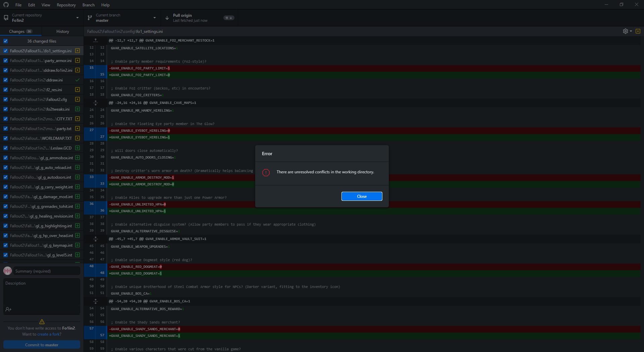Click the user avatar beside Summary

[7, 271]
